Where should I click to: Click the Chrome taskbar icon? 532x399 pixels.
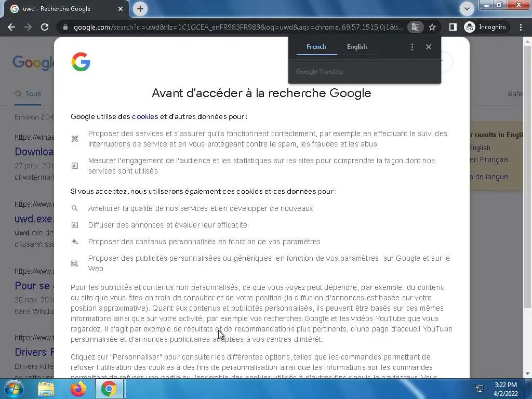tap(109, 389)
